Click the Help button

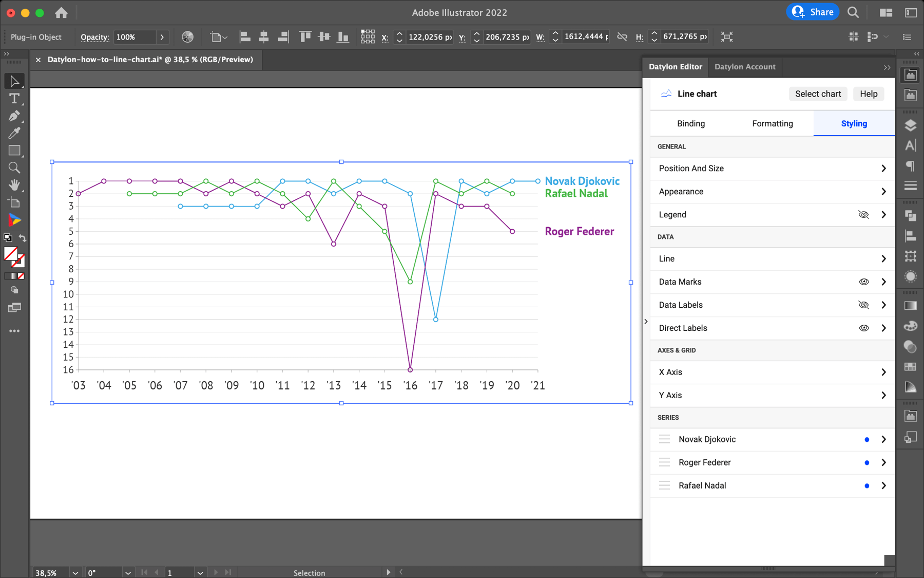coord(868,94)
